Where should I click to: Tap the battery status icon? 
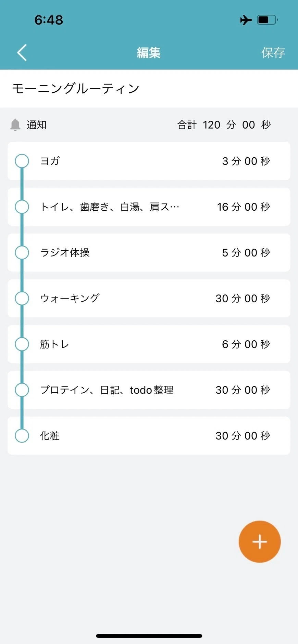pyautogui.click(x=268, y=20)
